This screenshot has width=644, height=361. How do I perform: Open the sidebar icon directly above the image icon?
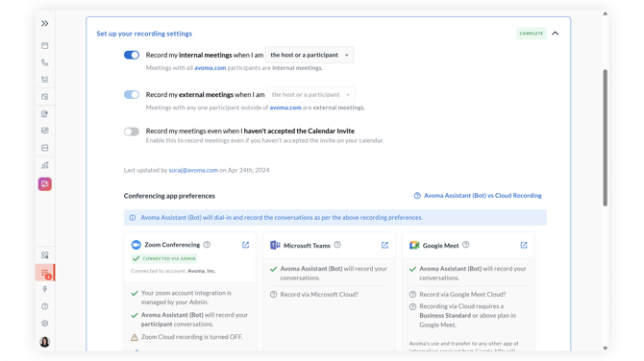click(45, 131)
